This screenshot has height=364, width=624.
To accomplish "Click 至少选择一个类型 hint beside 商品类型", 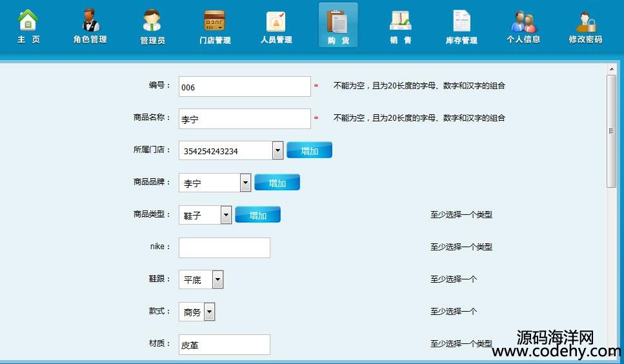I will (461, 215).
